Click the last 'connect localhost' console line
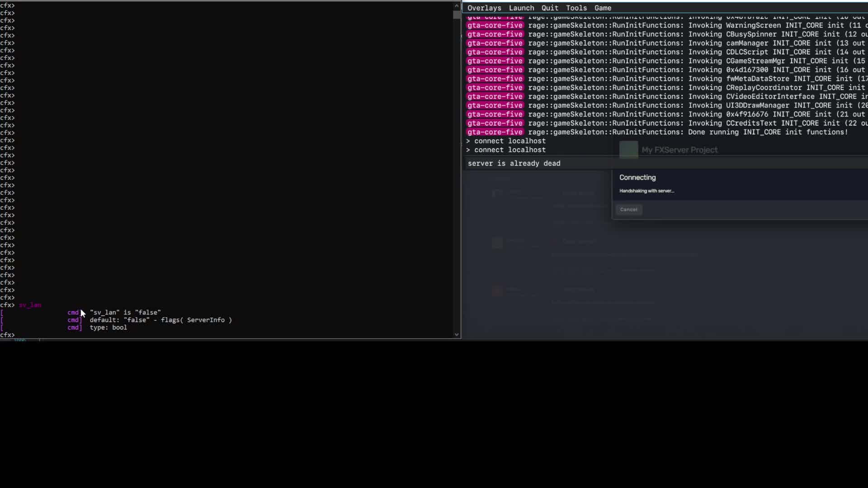Screen dimensions: 868x488 [x=509, y=150]
